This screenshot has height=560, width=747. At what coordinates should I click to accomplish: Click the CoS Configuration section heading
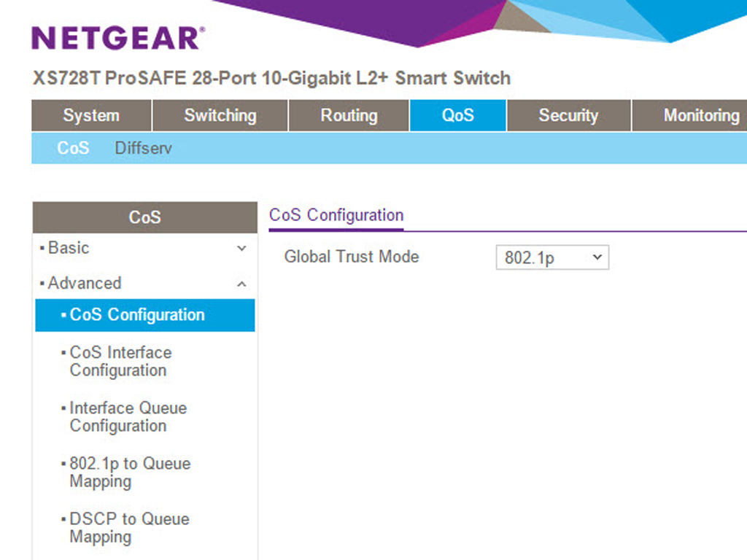click(336, 215)
